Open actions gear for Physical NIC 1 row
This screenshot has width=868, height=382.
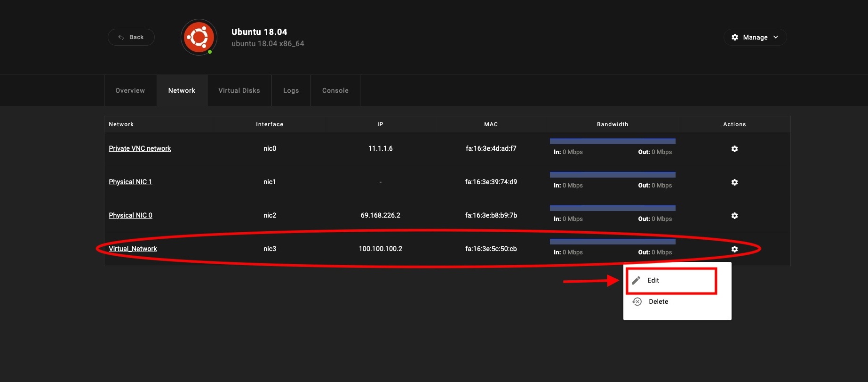(734, 182)
